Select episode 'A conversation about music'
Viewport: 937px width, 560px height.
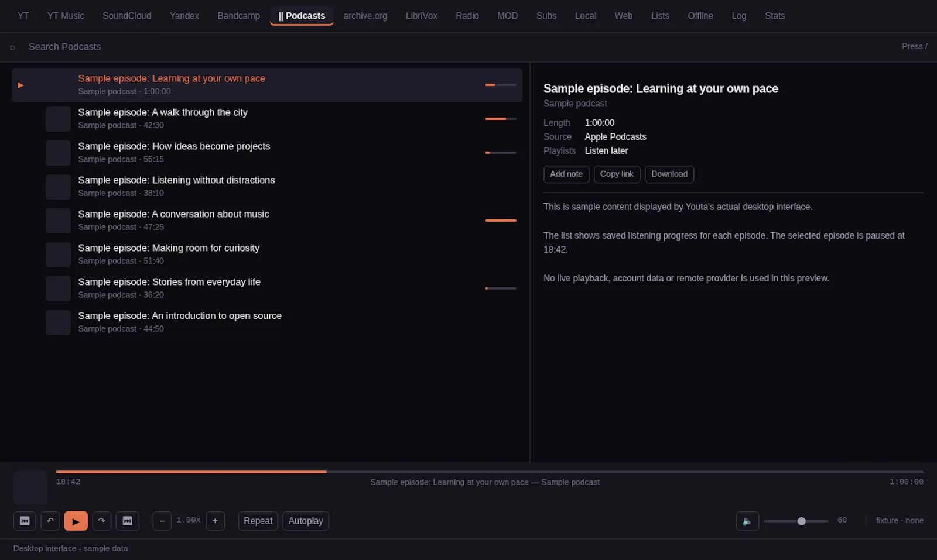pyautogui.click(x=267, y=221)
